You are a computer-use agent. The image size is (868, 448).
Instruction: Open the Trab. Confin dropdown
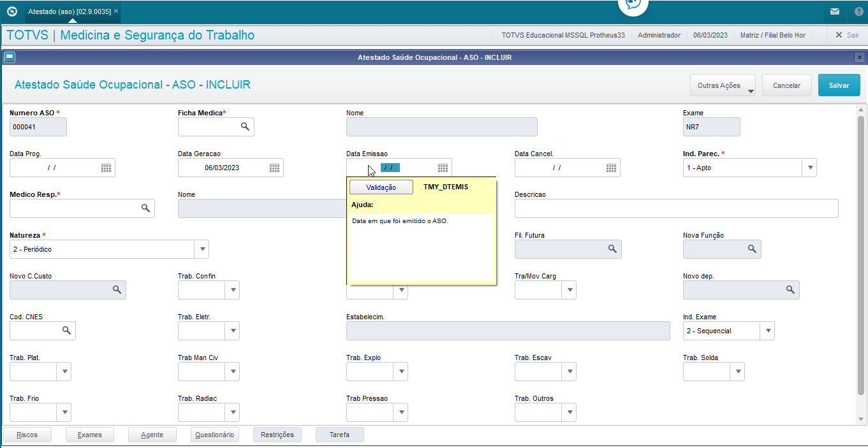[233, 290]
